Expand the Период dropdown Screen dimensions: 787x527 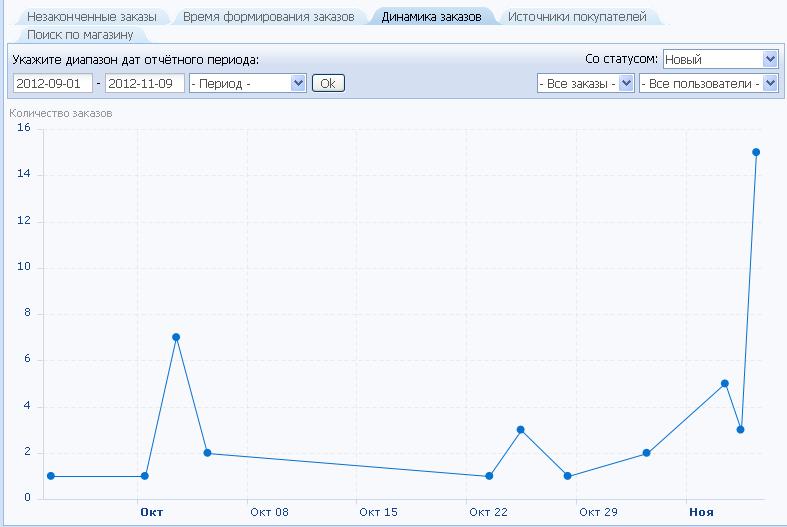tap(247, 83)
